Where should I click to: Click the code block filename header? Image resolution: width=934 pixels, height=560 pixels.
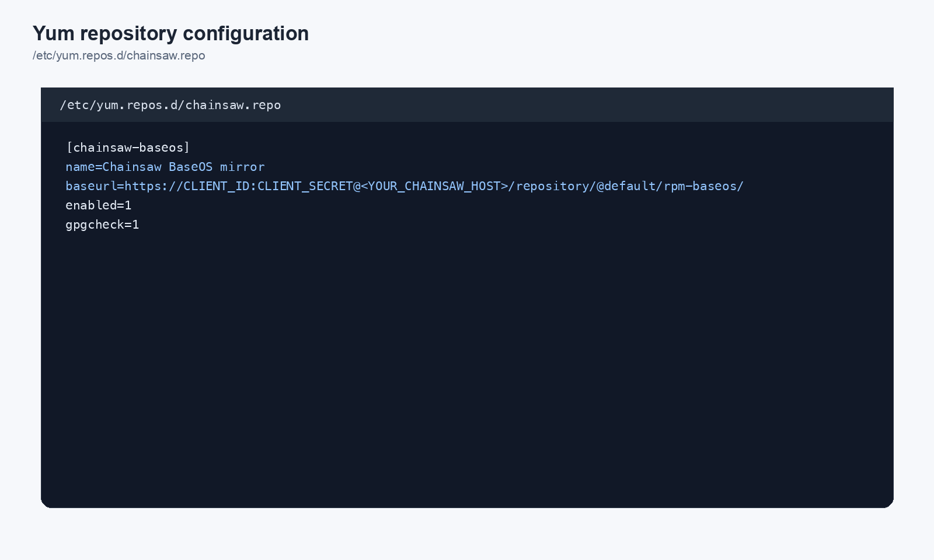(x=467, y=105)
